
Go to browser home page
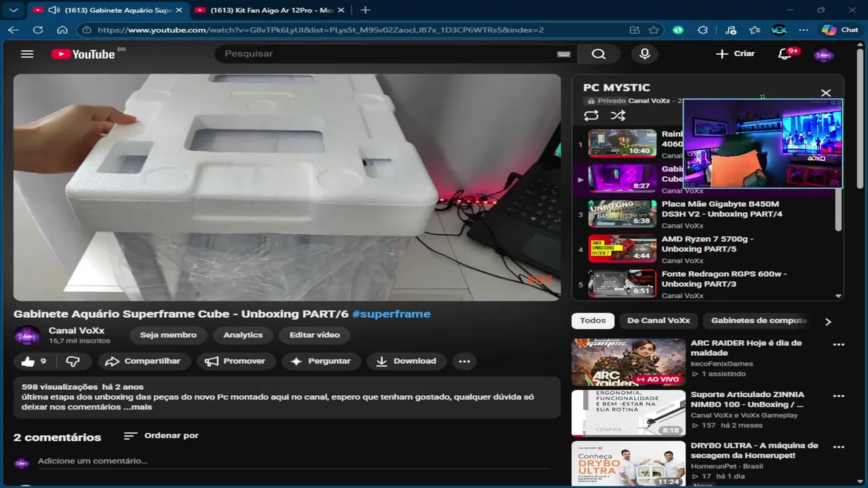click(62, 30)
